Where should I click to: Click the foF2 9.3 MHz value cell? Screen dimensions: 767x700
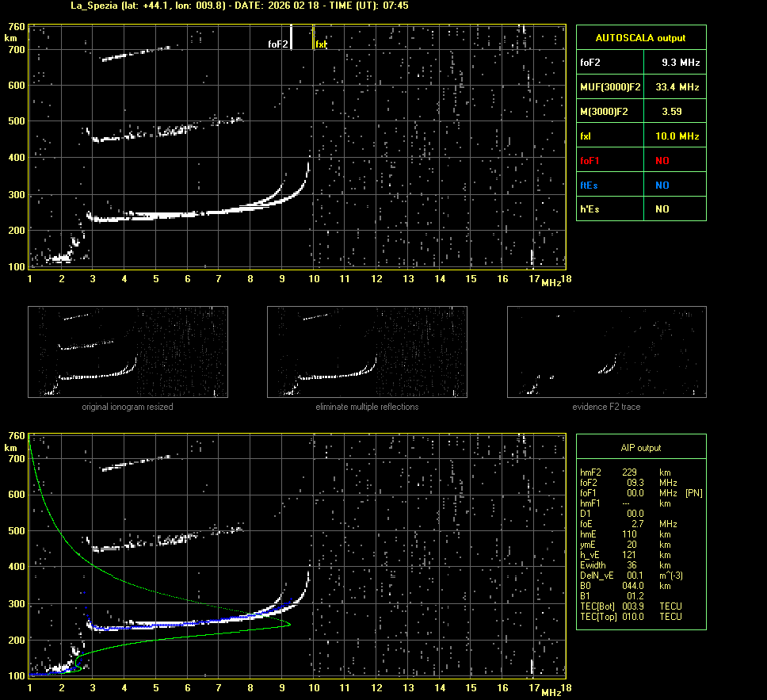pyautogui.click(x=681, y=62)
